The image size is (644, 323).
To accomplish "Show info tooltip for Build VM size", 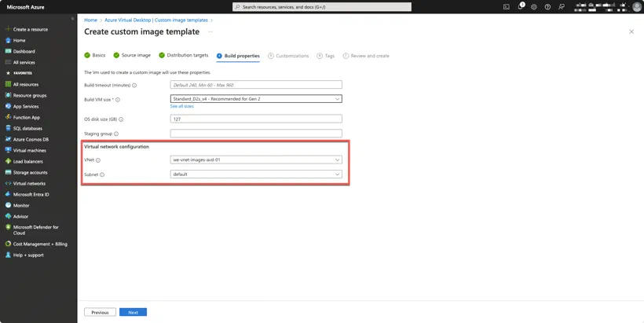I will click(118, 100).
